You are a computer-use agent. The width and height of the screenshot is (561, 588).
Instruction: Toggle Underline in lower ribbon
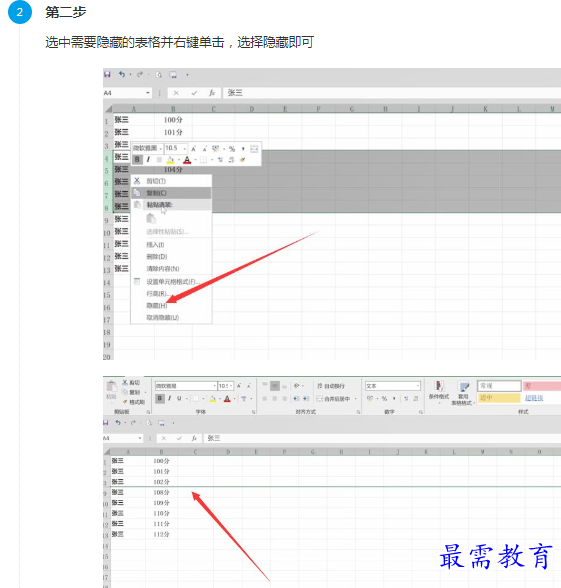pos(179,398)
